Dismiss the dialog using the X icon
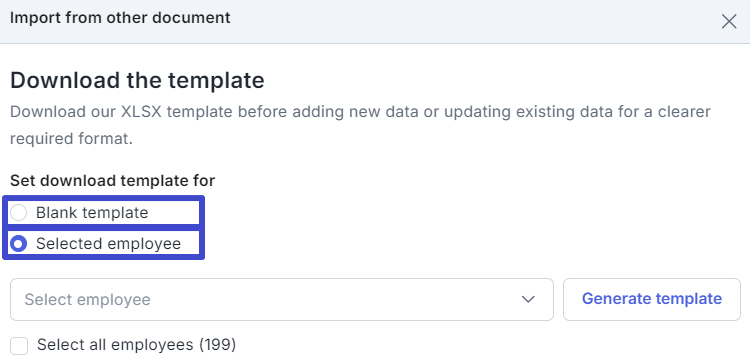The image size is (750, 360). click(728, 22)
